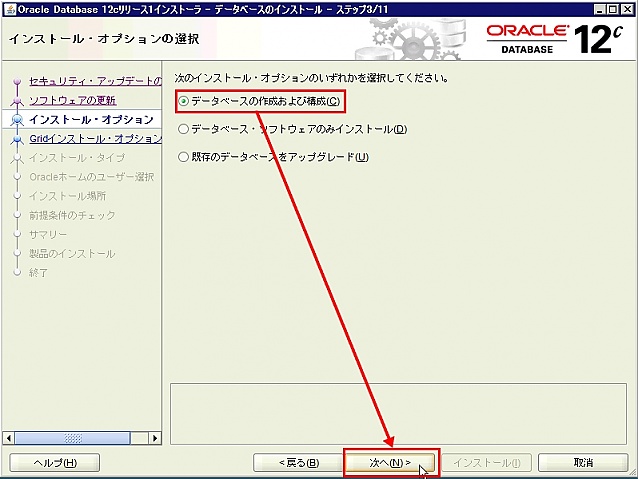
Task: Click the 終了 step text
Action: 39,273
